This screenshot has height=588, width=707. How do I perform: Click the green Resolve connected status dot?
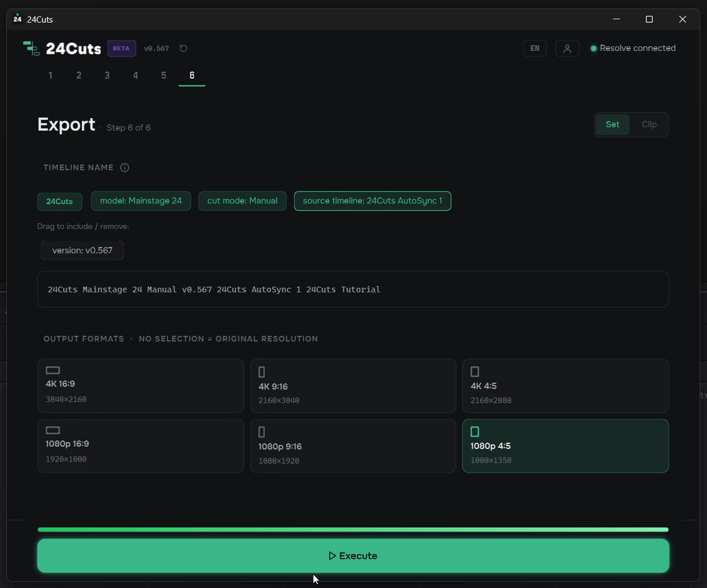tap(594, 48)
